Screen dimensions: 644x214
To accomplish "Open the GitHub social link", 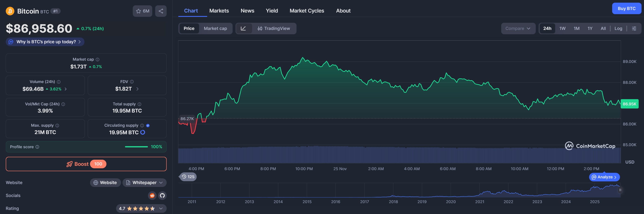I will point(162,196).
